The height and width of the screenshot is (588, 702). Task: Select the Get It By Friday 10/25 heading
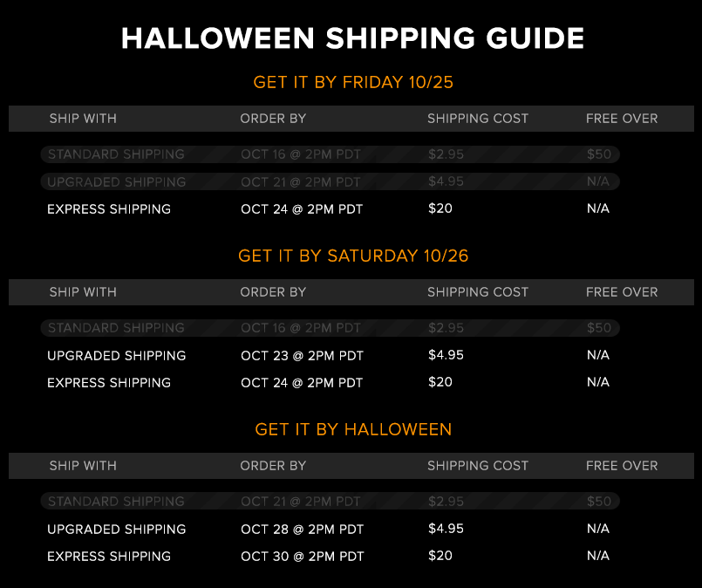click(353, 82)
